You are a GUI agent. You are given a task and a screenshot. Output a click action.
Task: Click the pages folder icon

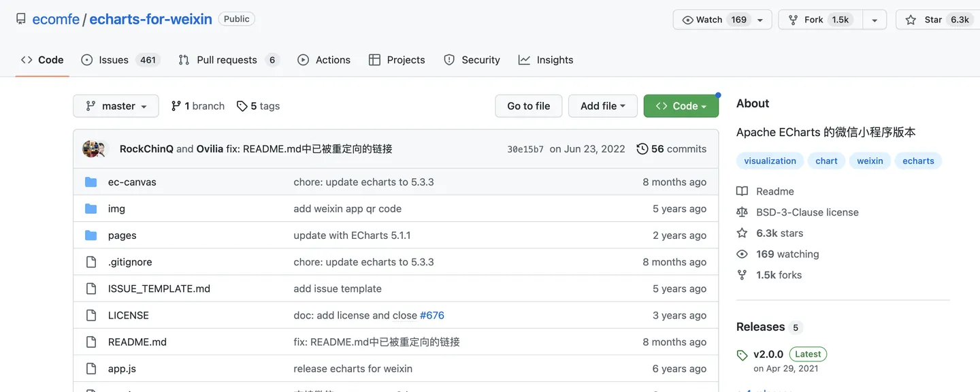coord(91,235)
